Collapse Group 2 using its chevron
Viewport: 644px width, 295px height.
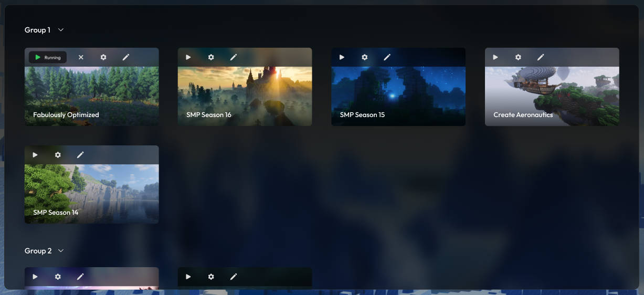click(61, 251)
